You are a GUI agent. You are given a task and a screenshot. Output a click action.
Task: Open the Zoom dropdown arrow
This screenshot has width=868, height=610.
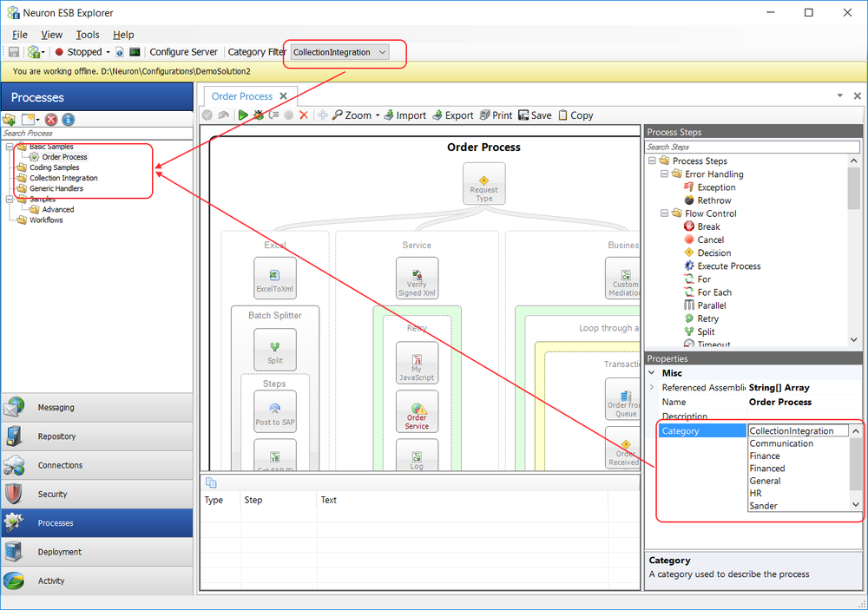(378, 115)
